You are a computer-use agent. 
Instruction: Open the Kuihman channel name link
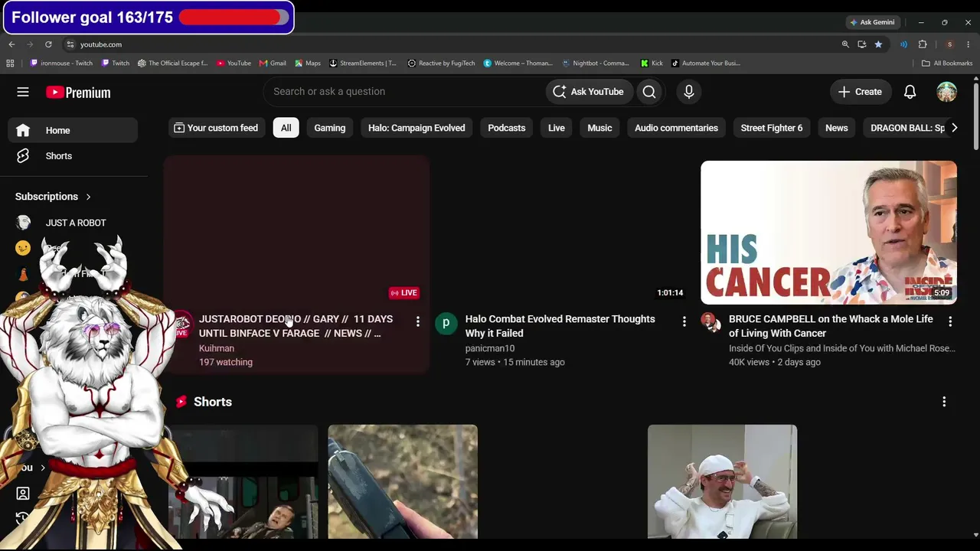click(217, 348)
